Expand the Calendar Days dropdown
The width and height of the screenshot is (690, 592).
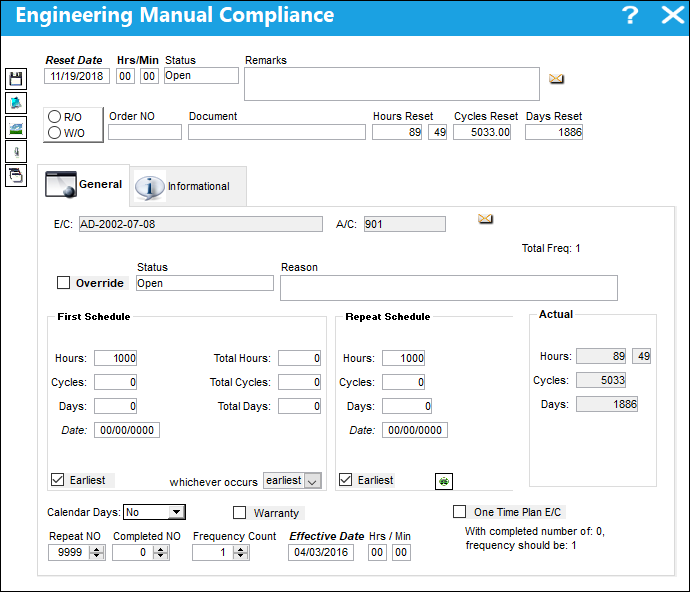(x=176, y=512)
